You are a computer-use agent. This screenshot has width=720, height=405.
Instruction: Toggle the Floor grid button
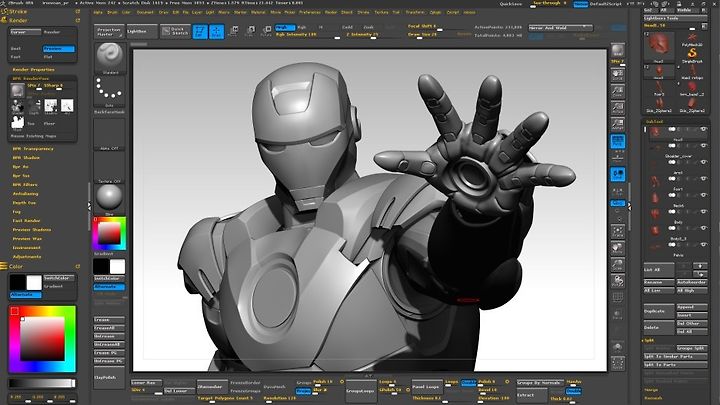tap(618, 158)
